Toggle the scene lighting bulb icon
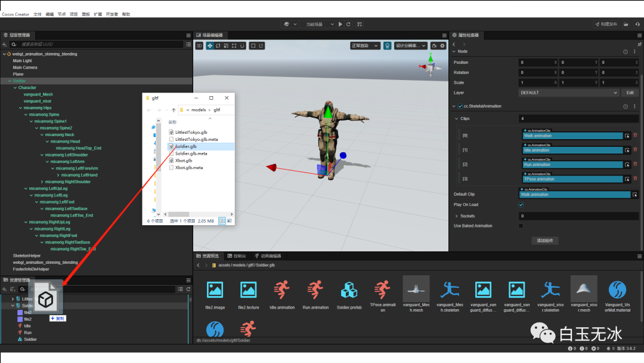Viewport: 644px width, 363px height. pos(387,45)
